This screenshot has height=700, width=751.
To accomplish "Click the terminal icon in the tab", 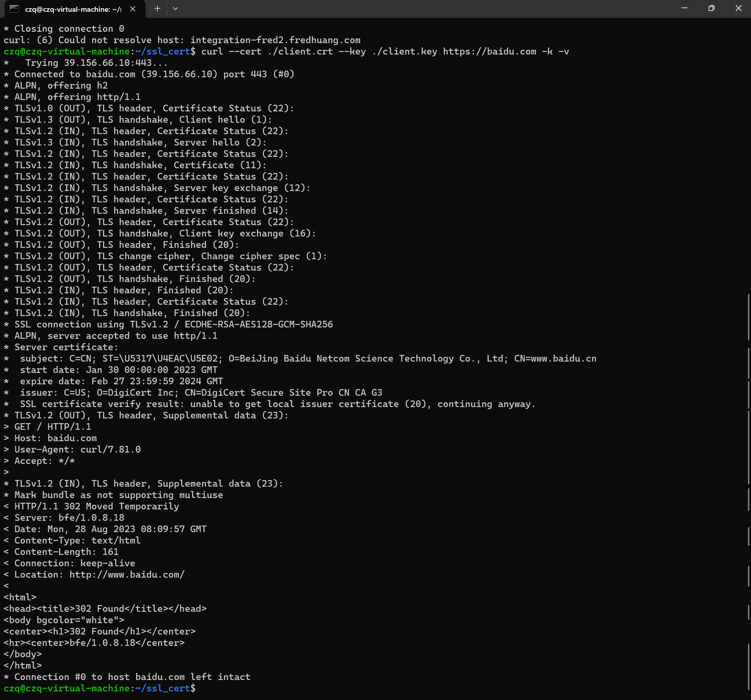I will (x=14, y=9).
